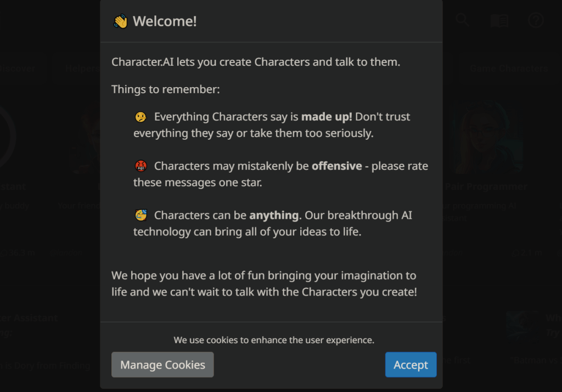The height and width of the screenshot is (392, 562).
Task: Open Manage Cookies
Action: tap(162, 365)
